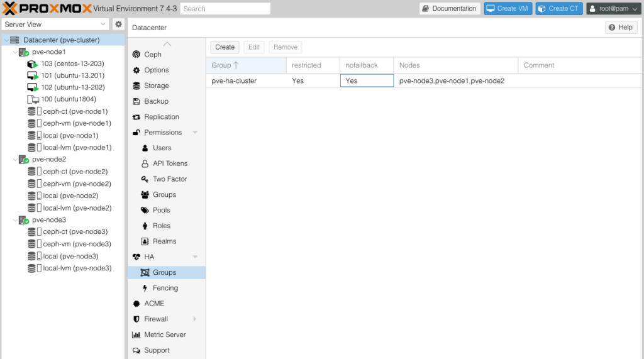
Task: Select local-lvm (pve-node3) storage
Action: click(x=77, y=268)
